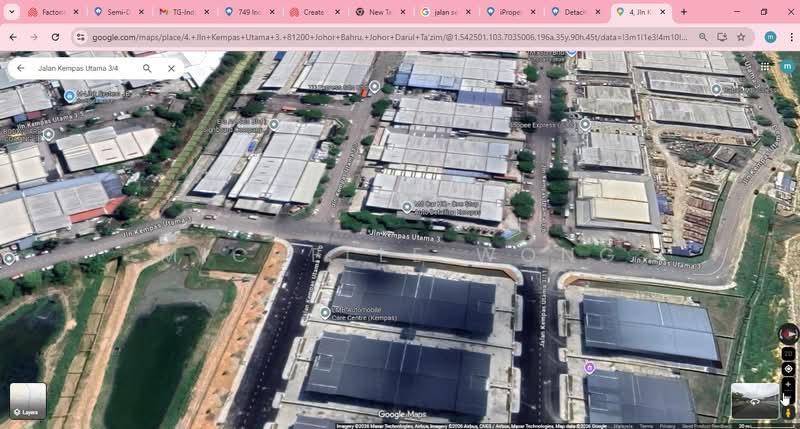Select the Pegman Street View icon
The width and height of the screenshot is (800, 429).
coord(788,411)
